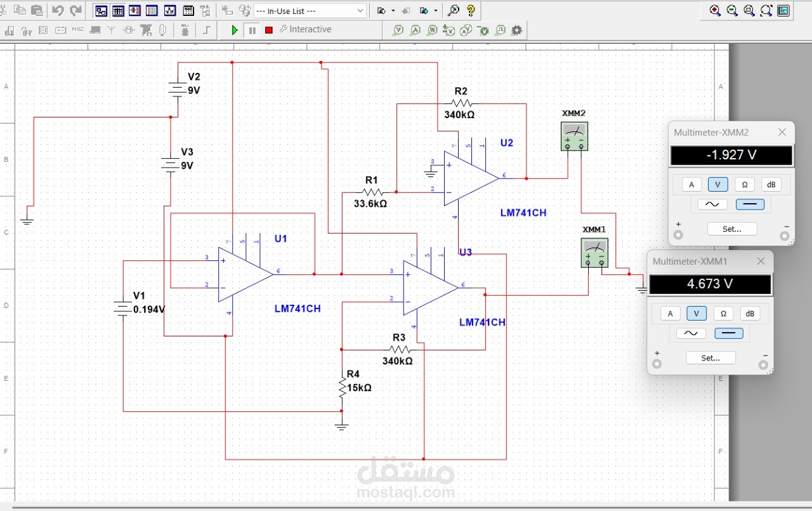Click Set... button on Multimeter-XMM2
Screen dimensions: 812x511
pos(732,229)
